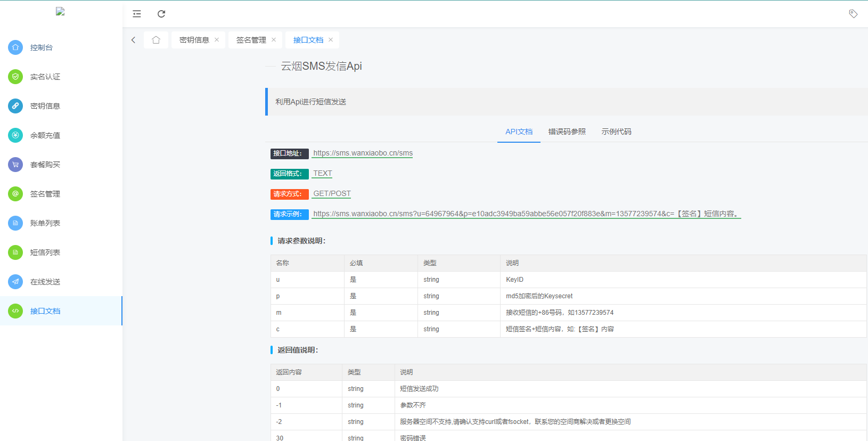Switch to the 签名管理 tab
This screenshot has width=868, height=441.
[x=251, y=40]
